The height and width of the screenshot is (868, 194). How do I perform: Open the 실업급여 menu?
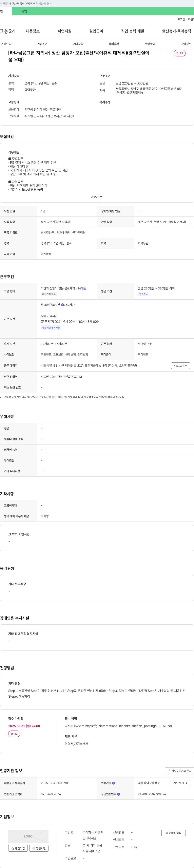(x=96, y=31)
